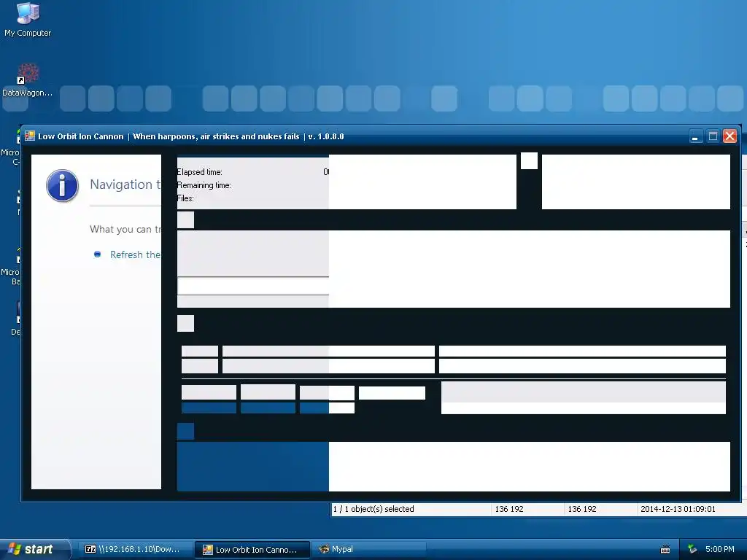Open the Windows start menu
This screenshot has width=747, height=560.
click(34, 549)
